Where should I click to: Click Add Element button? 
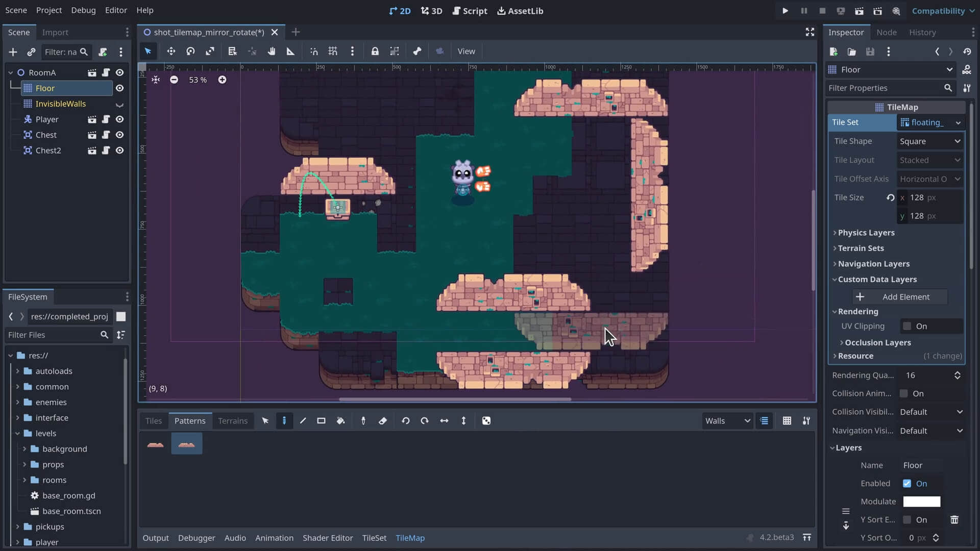[x=898, y=296]
